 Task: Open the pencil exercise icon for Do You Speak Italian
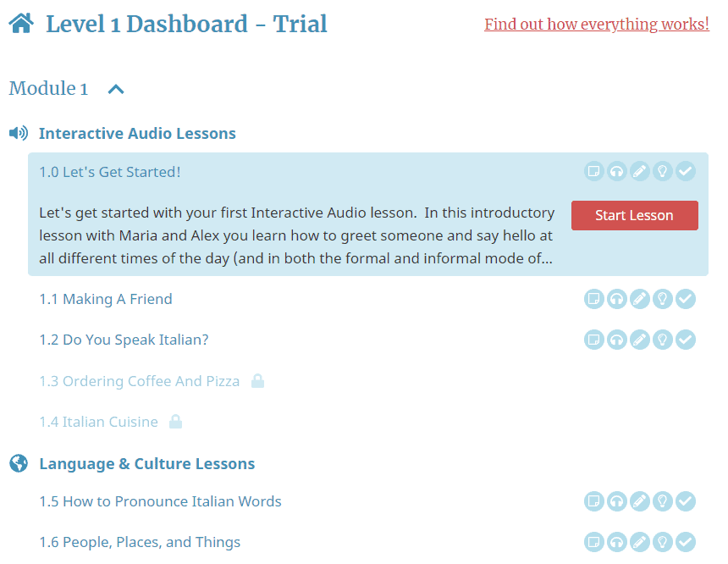click(639, 340)
